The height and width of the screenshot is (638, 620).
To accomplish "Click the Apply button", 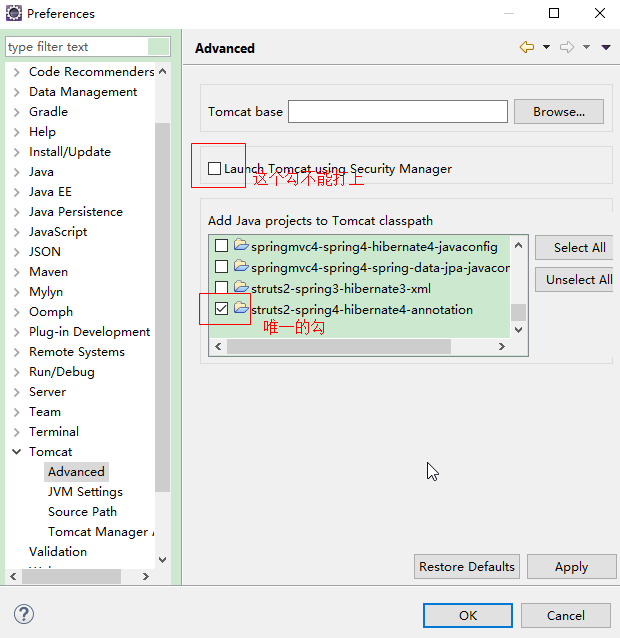I will (572, 566).
